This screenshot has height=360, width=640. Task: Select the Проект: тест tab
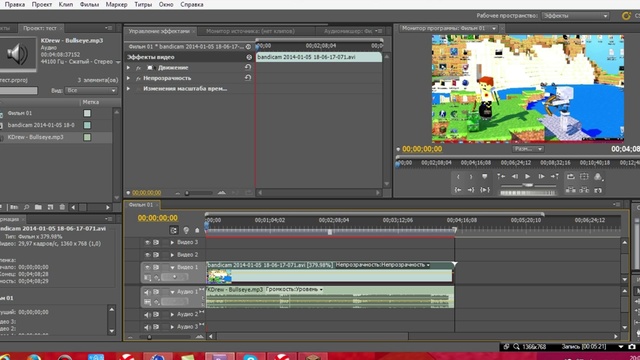coord(40,28)
